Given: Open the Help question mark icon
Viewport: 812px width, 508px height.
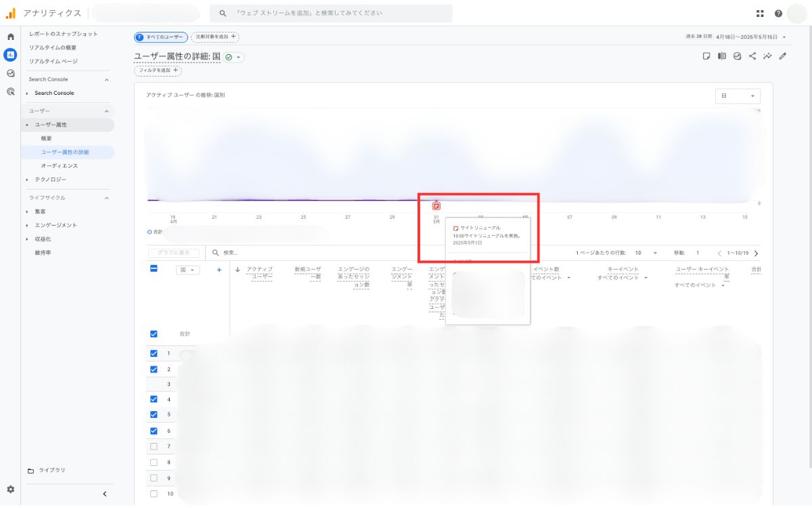Looking at the screenshot, I should click(779, 13).
